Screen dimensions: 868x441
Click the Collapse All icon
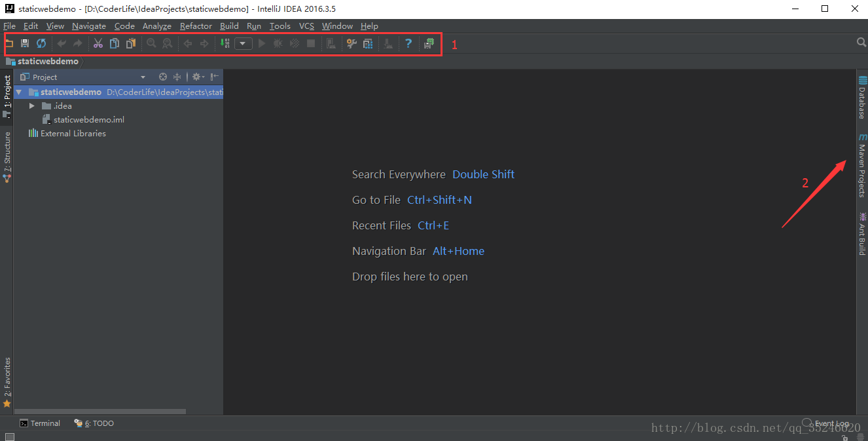coord(177,77)
